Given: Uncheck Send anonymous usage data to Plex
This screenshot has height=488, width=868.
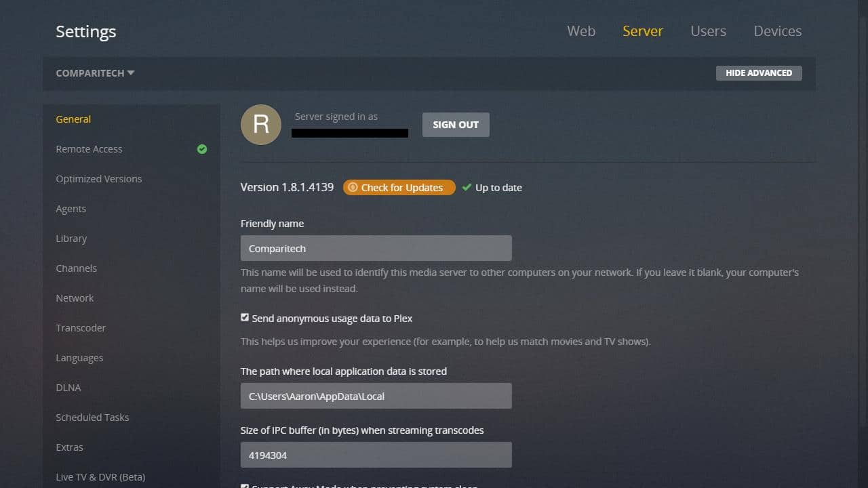Looking at the screenshot, I should click(245, 317).
